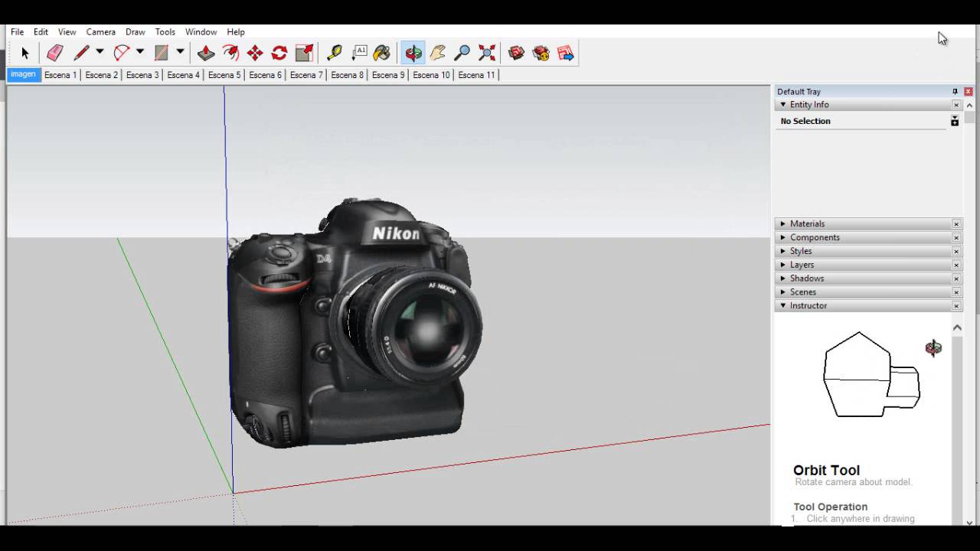This screenshot has width=980, height=551.
Task: Switch to the Escena 11 tab
Action: pyautogui.click(x=477, y=75)
